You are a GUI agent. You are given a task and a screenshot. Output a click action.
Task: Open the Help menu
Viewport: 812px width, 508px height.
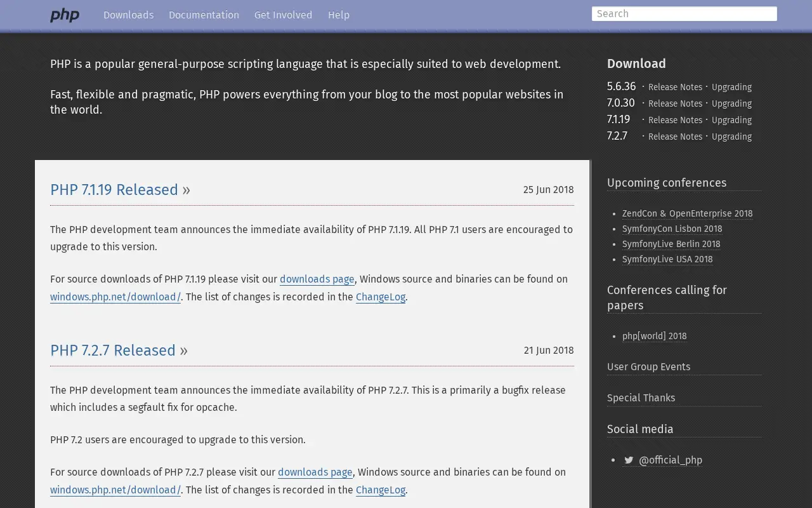(339, 15)
